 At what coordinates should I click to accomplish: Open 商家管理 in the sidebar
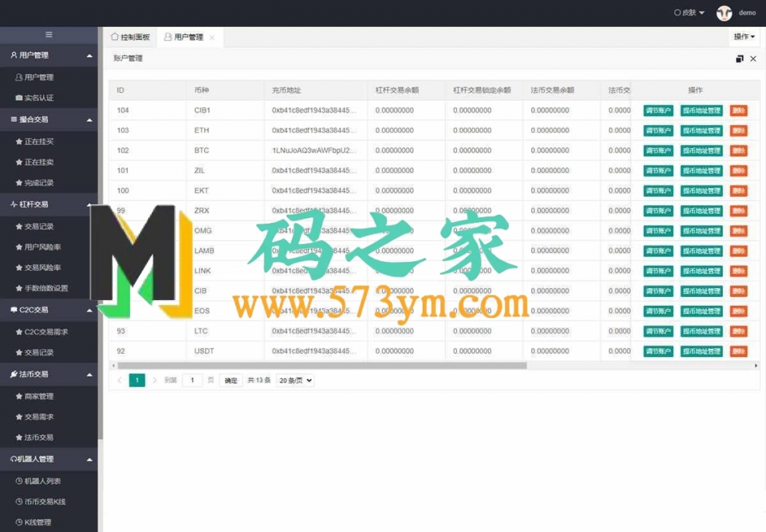click(x=34, y=397)
